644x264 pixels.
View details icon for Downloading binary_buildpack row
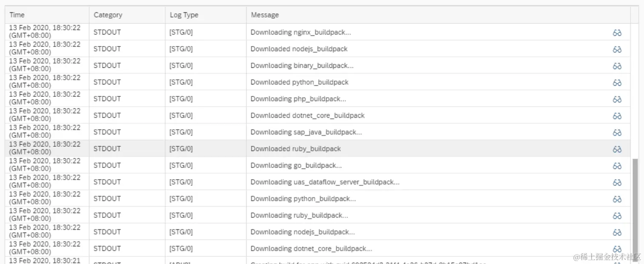pyautogui.click(x=617, y=66)
